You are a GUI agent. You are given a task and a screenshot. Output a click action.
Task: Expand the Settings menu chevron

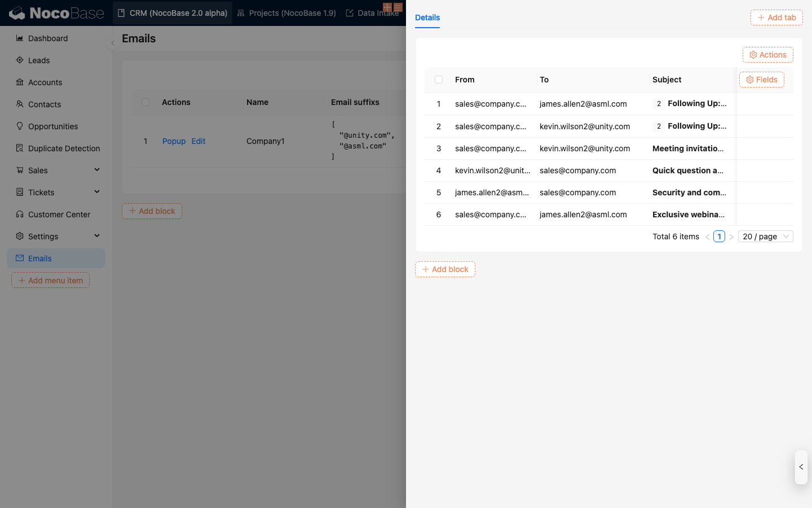point(97,236)
